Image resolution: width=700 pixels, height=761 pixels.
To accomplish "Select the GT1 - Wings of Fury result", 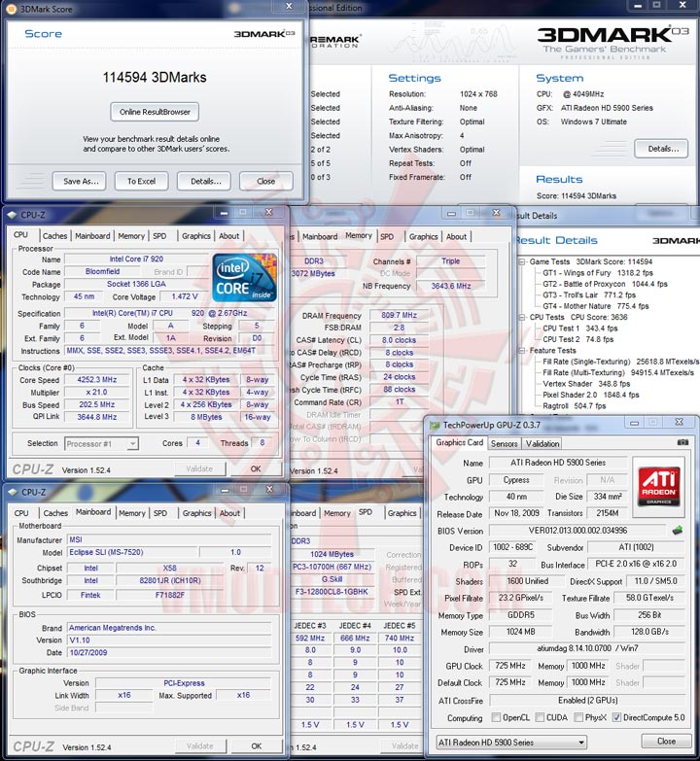I will 598,273.
